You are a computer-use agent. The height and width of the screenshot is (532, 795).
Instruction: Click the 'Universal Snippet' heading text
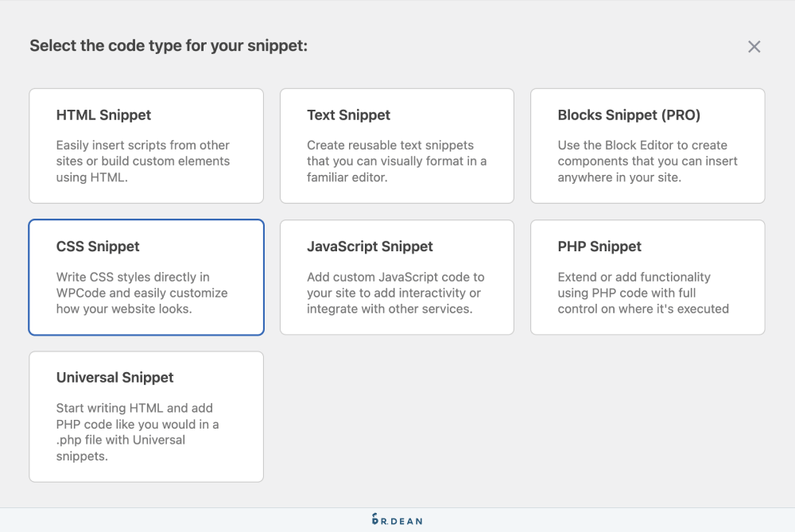[x=114, y=378]
